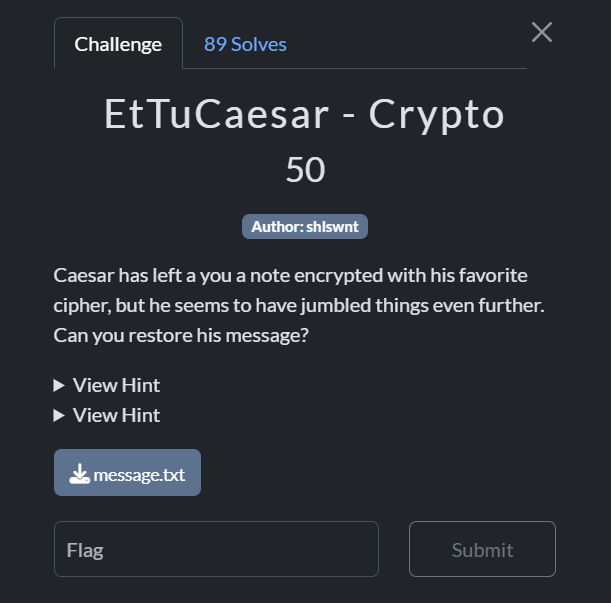Focus the Flag input field
The image size is (611, 603).
pos(216,549)
